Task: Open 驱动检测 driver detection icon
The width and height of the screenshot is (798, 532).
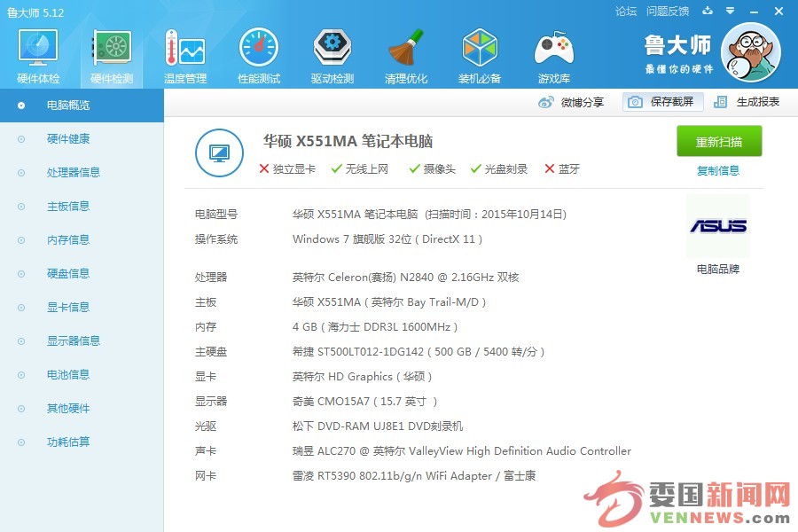Action: click(332, 56)
